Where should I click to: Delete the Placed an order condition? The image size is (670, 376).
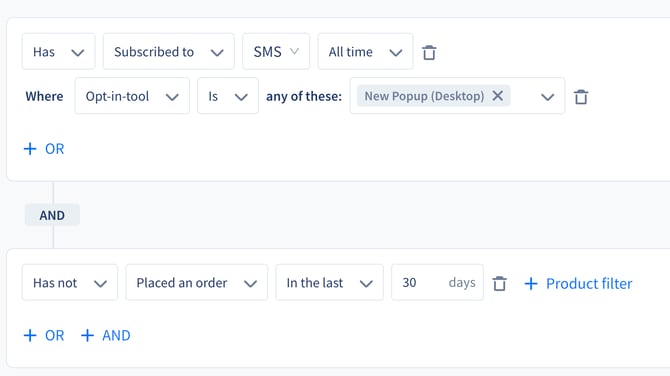pos(500,283)
